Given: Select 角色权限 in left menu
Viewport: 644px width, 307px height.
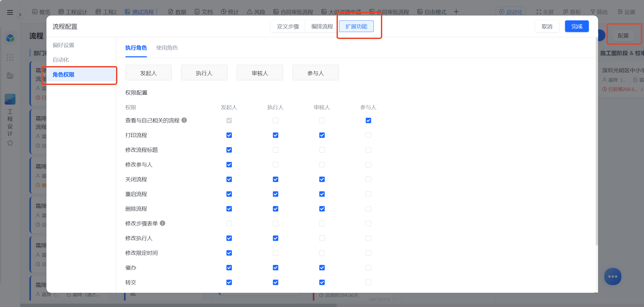Looking at the screenshot, I should pos(81,75).
